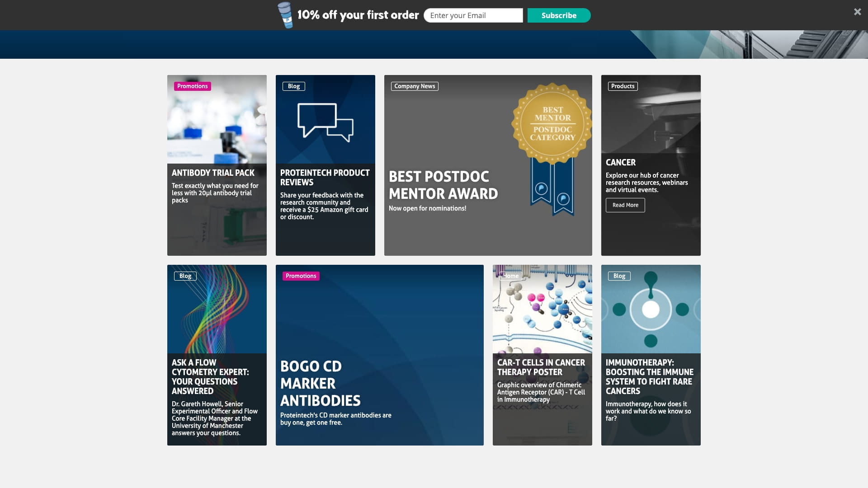This screenshot has height=488, width=868.
Task: Click 'Share your feedback with the research community' text
Action: [324, 206]
